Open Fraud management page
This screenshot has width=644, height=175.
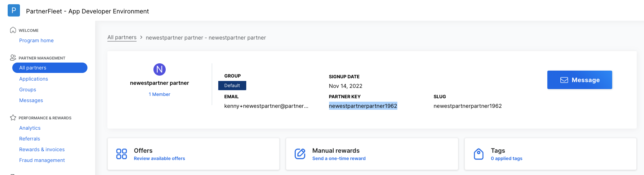pos(42,160)
